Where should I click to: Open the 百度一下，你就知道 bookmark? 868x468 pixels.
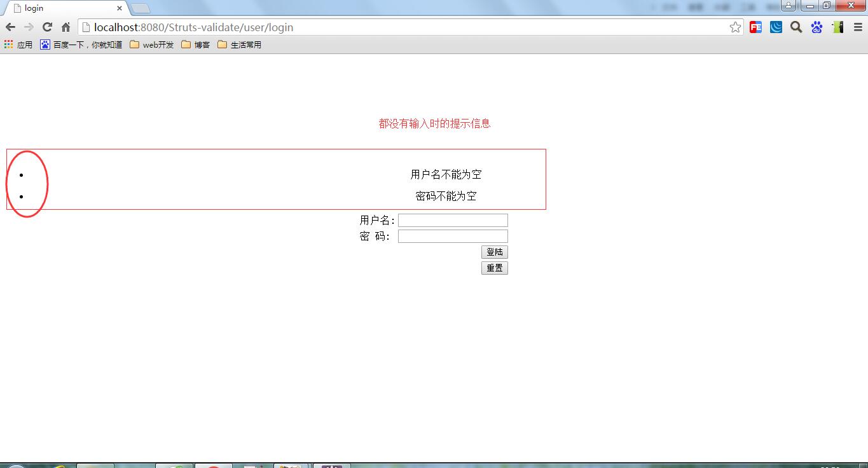(81, 45)
